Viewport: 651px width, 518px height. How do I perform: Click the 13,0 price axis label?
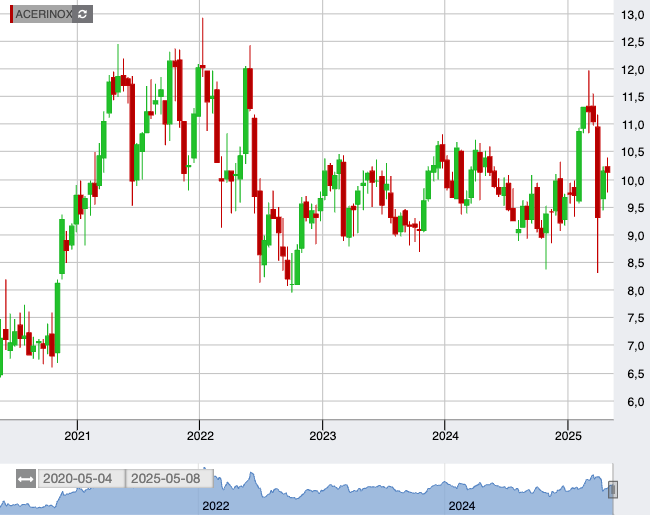(x=633, y=15)
